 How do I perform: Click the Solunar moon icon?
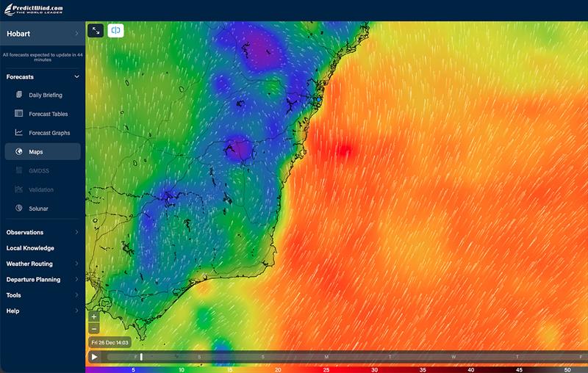click(x=19, y=208)
